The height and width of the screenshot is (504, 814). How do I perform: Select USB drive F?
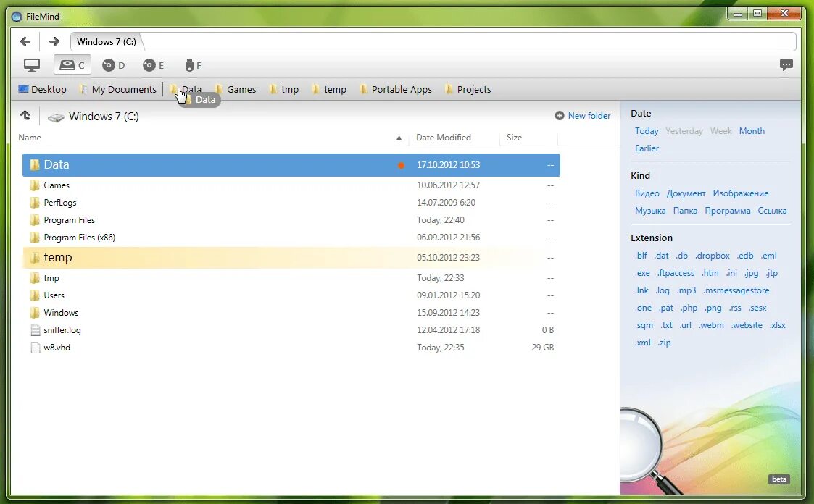(x=193, y=65)
